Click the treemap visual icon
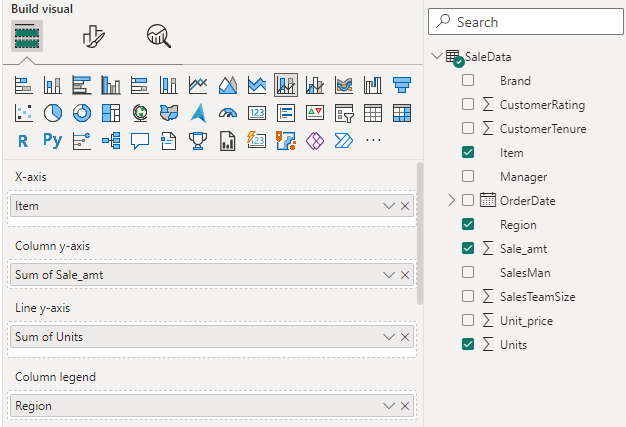Viewport: 626px width, 427px height. tap(111, 113)
